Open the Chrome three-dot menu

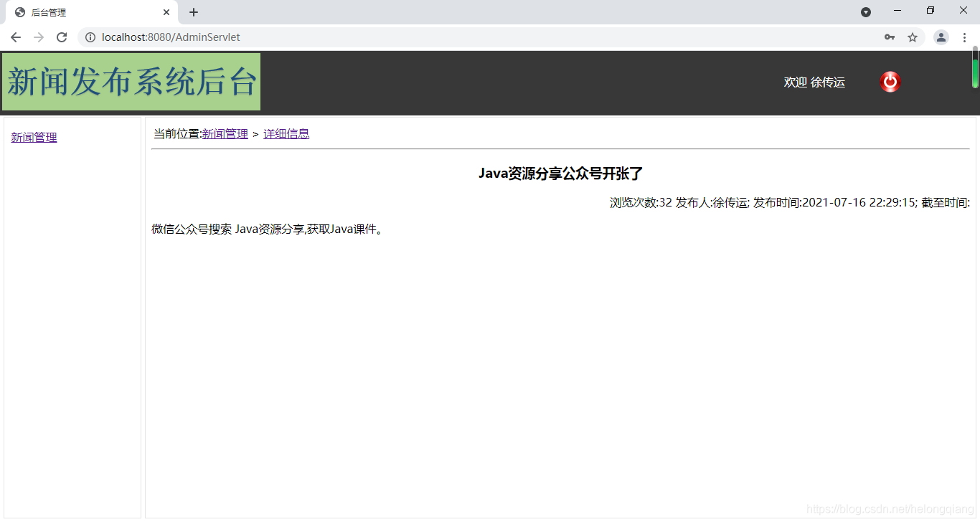point(965,37)
